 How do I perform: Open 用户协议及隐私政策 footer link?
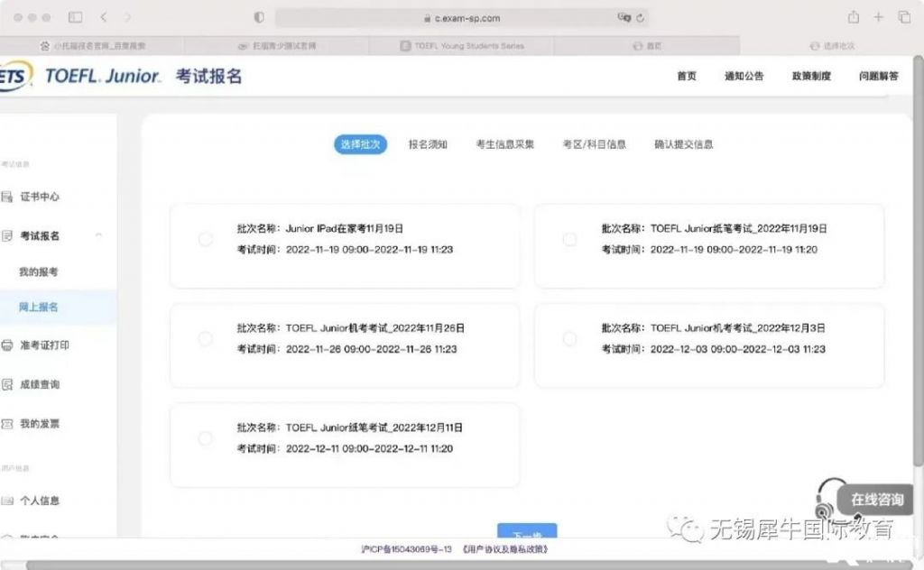(x=505, y=549)
